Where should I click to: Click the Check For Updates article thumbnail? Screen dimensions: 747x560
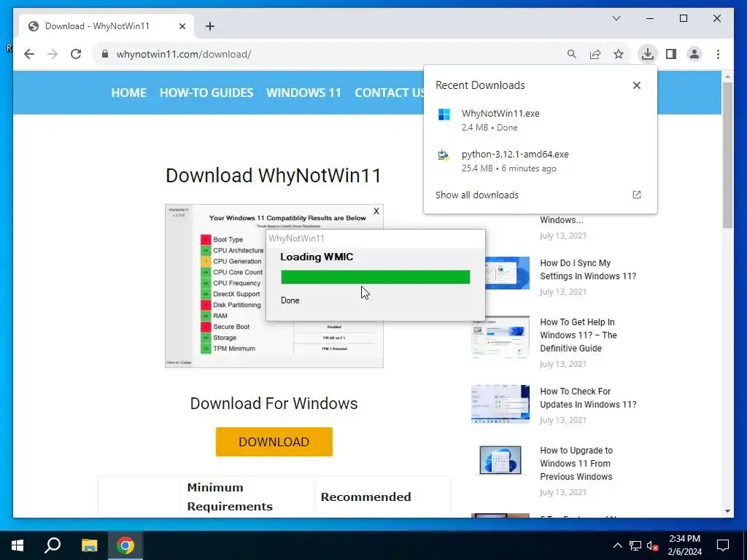click(x=500, y=404)
